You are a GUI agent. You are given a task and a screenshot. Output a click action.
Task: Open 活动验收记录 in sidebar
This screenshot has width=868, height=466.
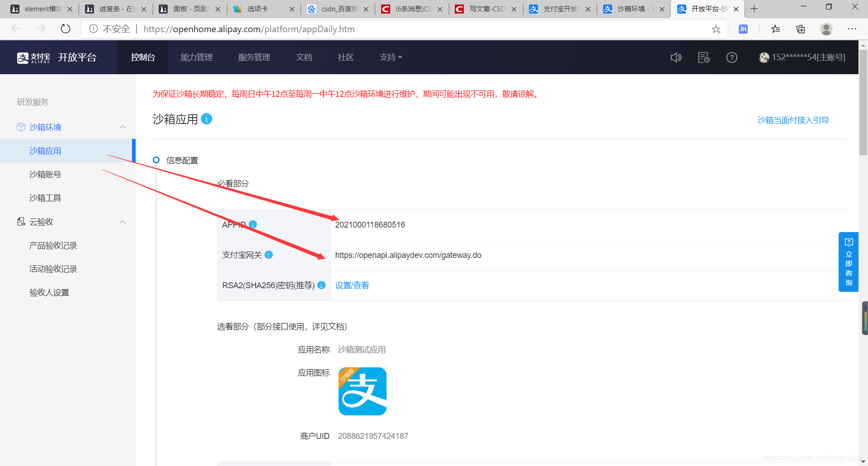(x=53, y=269)
